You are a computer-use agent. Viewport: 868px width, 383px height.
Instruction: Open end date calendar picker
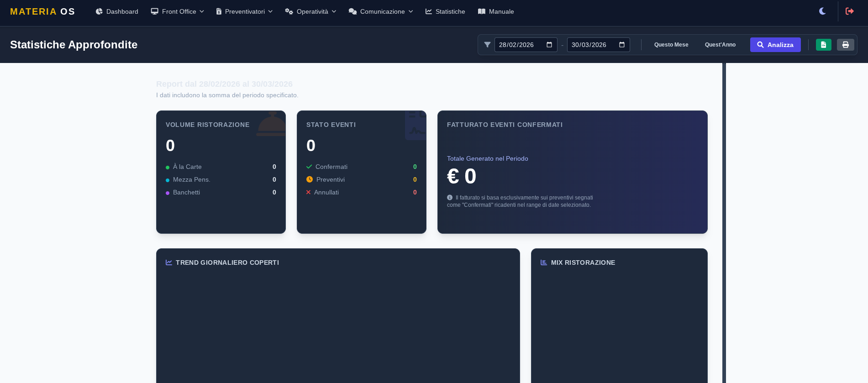[622, 45]
